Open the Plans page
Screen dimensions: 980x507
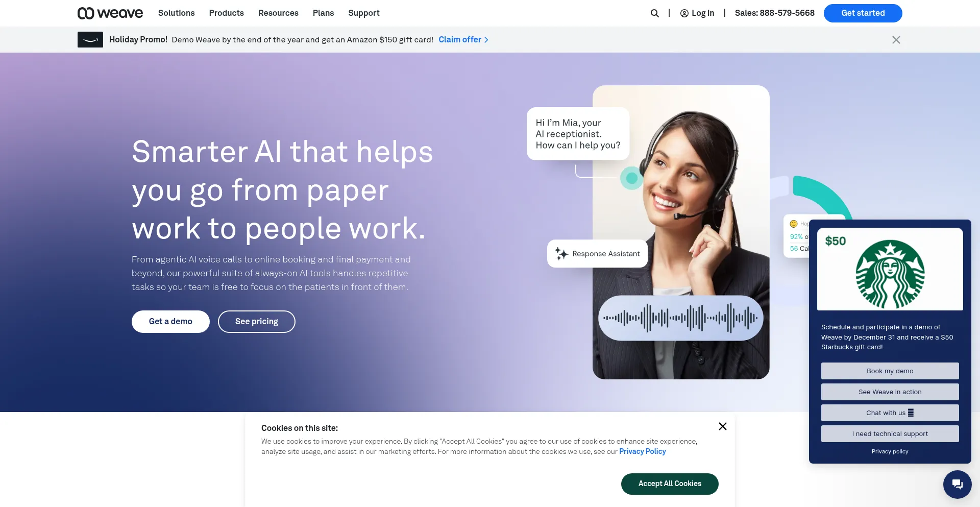(x=323, y=13)
